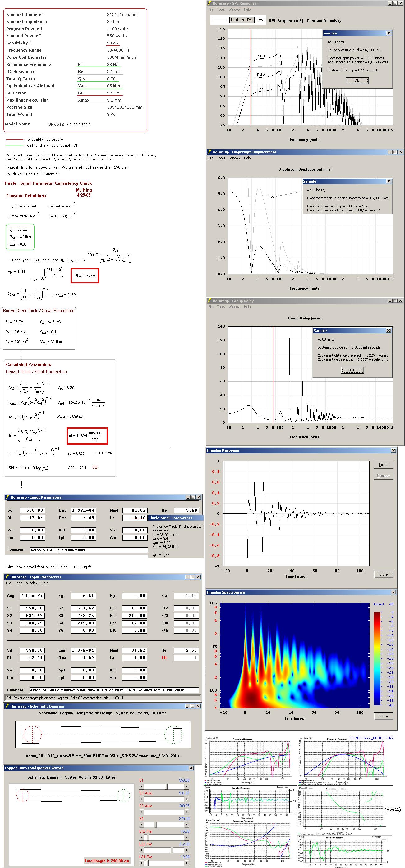Click the lightning icon of SPL Response window
Screen dimensions: 405x868
point(209,3)
